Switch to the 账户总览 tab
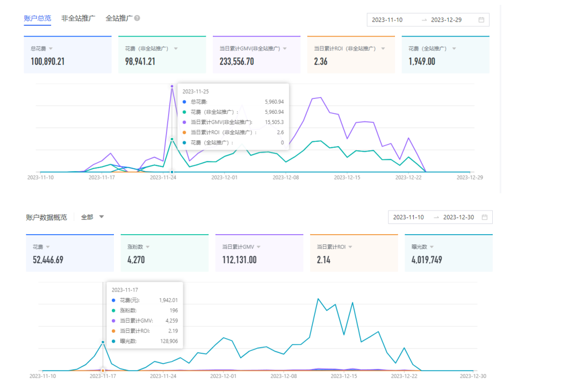Viewport: 561px width, 392px height. 38,18
